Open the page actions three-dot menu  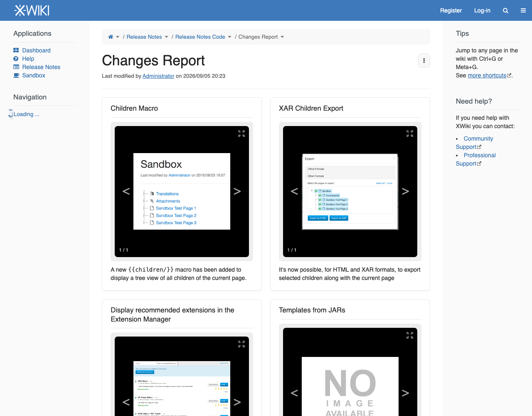pos(424,61)
